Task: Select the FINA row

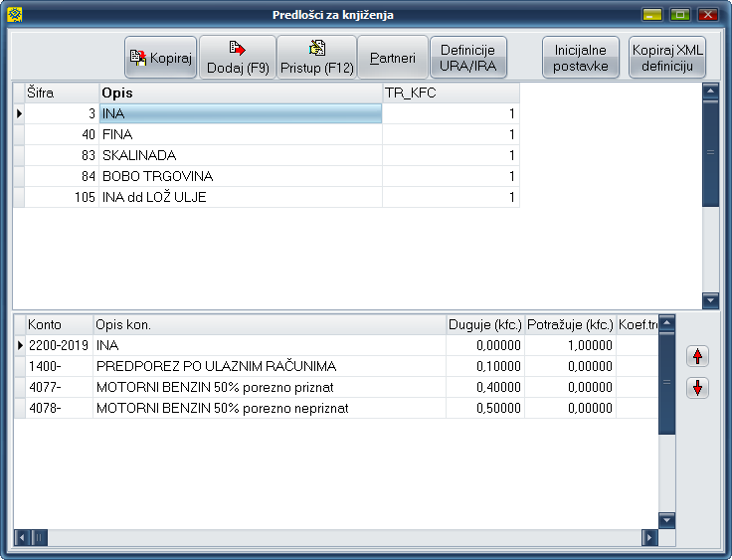Action: click(240, 134)
